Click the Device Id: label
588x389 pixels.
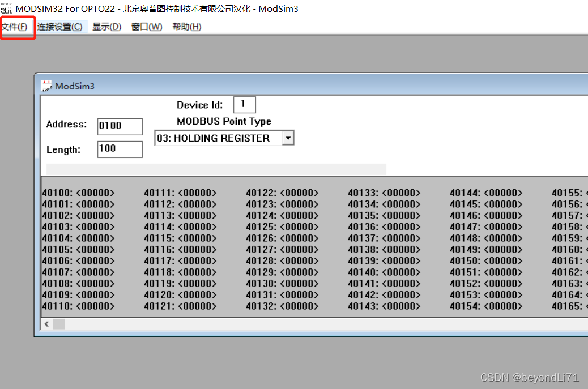click(199, 105)
